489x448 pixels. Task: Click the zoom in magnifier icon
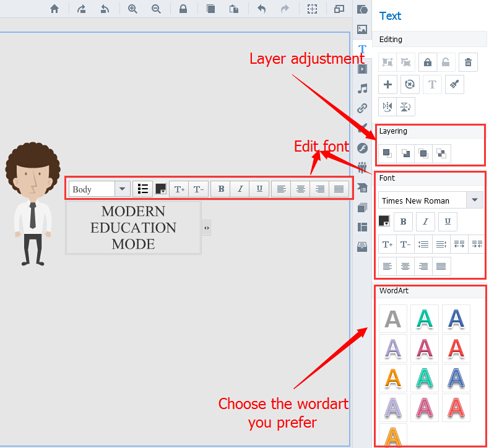click(x=132, y=9)
